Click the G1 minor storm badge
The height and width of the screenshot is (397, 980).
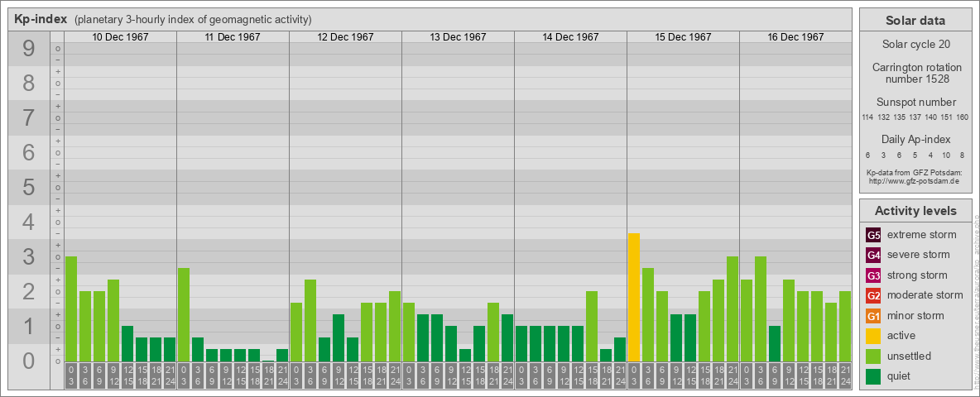click(873, 316)
